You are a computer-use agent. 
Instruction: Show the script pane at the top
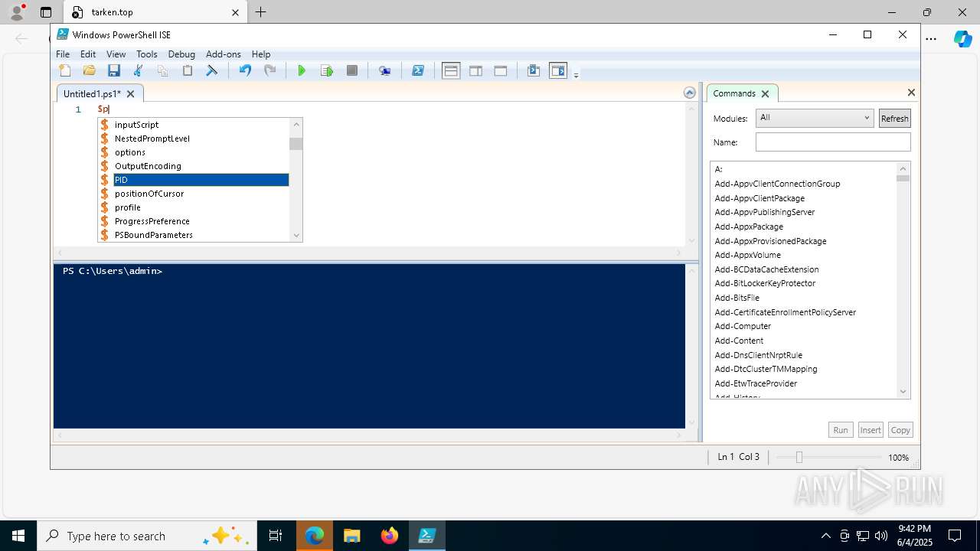(x=451, y=70)
